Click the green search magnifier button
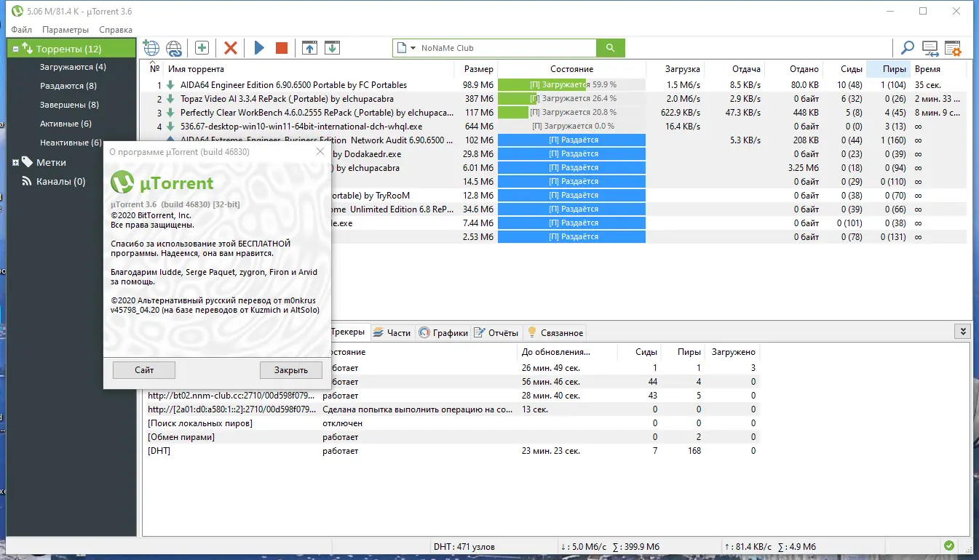The width and height of the screenshot is (979, 560). [x=610, y=48]
